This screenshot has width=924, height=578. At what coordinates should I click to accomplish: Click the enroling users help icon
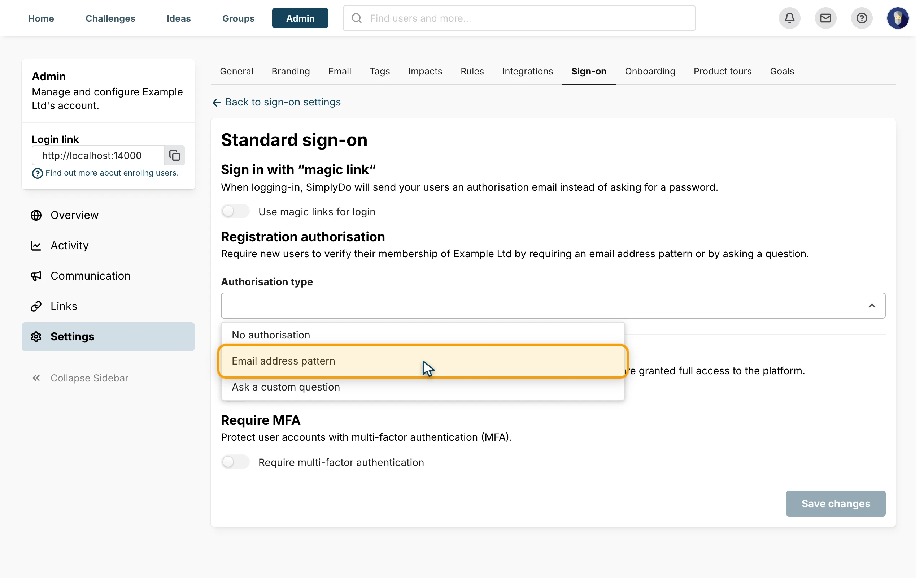click(37, 173)
